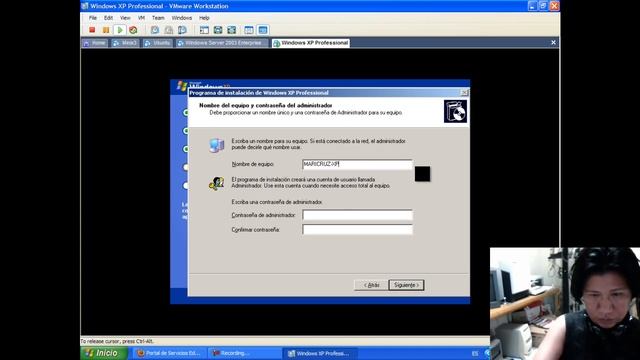Switch to Portal de Servicios taskbar item
640x360 pixels.
pyautogui.click(x=169, y=353)
